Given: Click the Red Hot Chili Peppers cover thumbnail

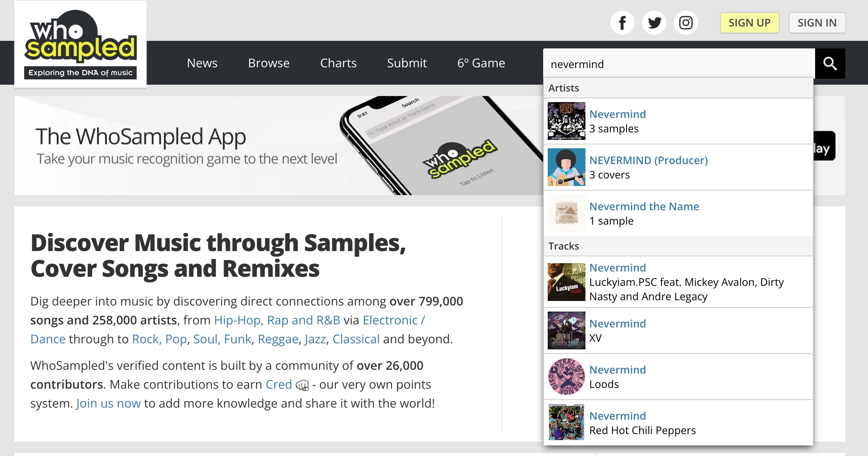Looking at the screenshot, I should [x=566, y=422].
